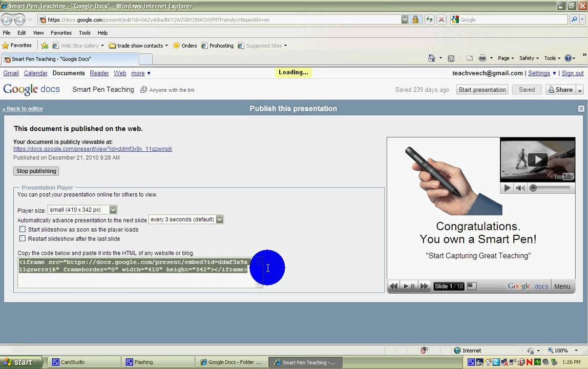Open the Help menu
The width and height of the screenshot is (588, 369).
click(102, 33)
